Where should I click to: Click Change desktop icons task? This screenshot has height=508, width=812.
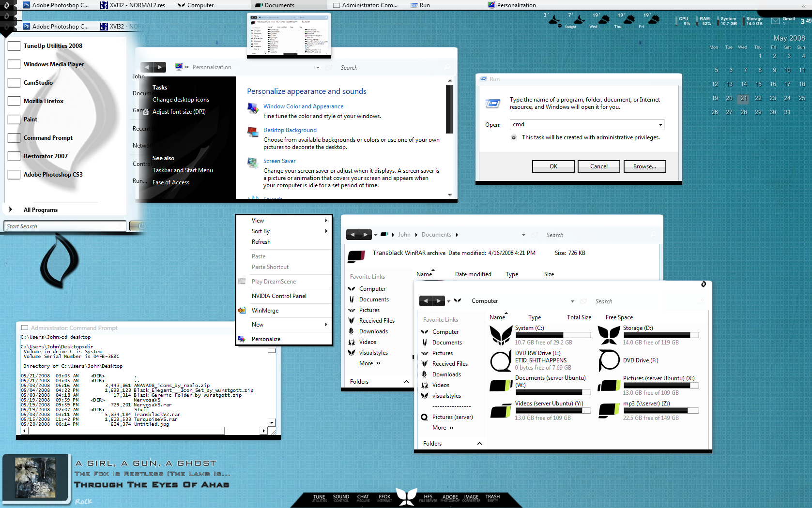pyautogui.click(x=181, y=100)
